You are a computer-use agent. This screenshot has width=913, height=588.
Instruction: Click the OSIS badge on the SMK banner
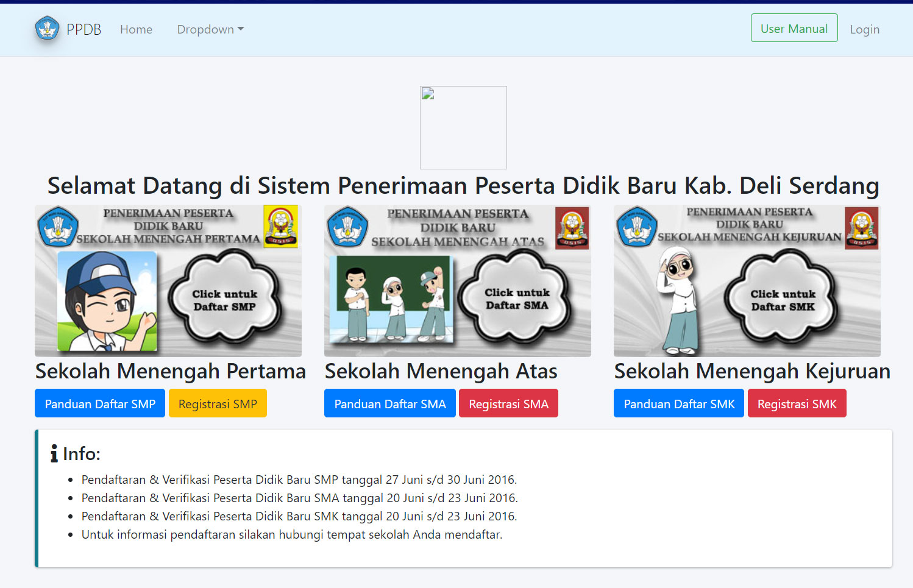point(861,228)
